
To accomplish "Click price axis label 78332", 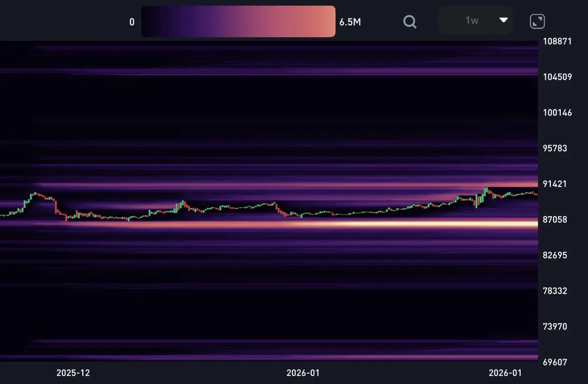I will pyautogui.click(x=555, y=291).
